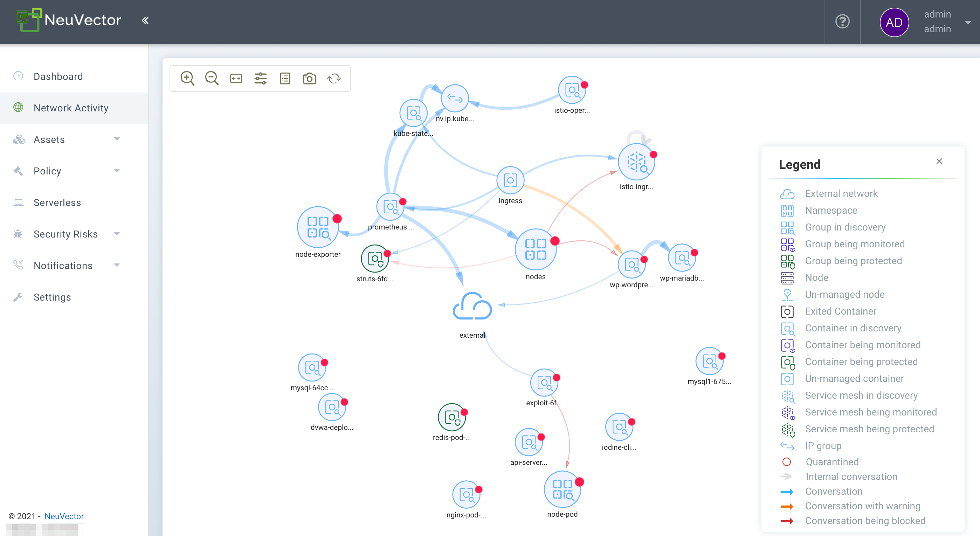Screen dimensions: 980x536
Task: Take a snapshot with the camera icon
Action: point(309,78)
